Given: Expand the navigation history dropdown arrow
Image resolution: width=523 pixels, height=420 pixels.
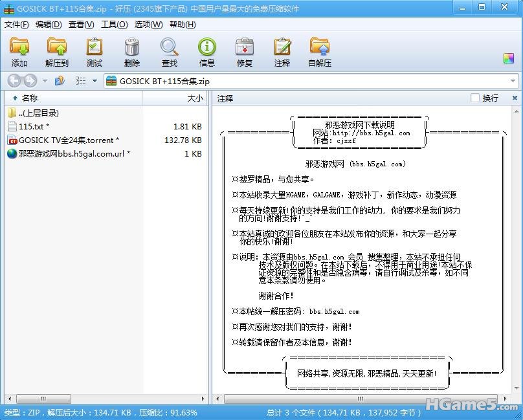Looking at the screenshot, I should [x=45, y=81].
